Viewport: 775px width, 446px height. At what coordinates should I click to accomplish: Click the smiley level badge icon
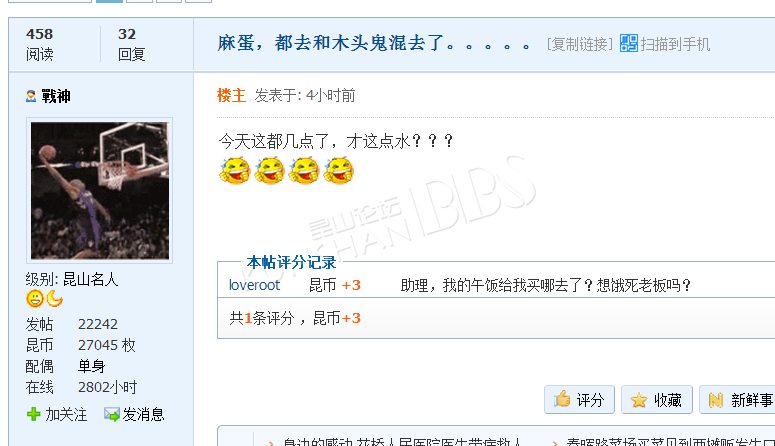pyautogui.click(x=35, y=299)
